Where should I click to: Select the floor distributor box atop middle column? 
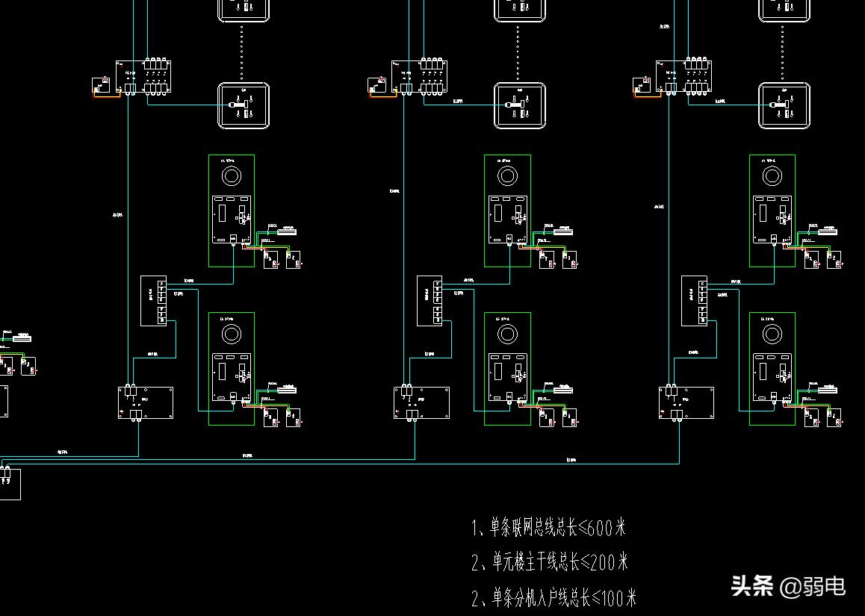coord(418,77)
